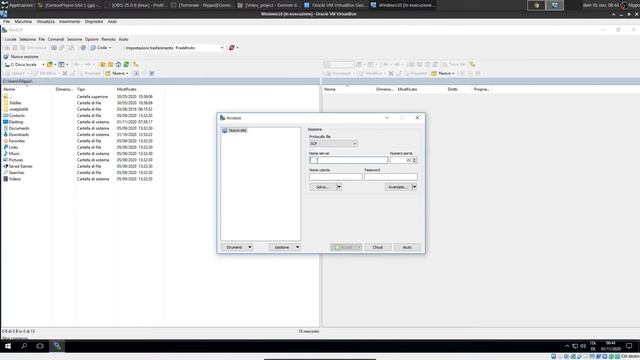Click Windows taskbar search icon
Viewport: 640px width, 360px height.
point(24,346)
